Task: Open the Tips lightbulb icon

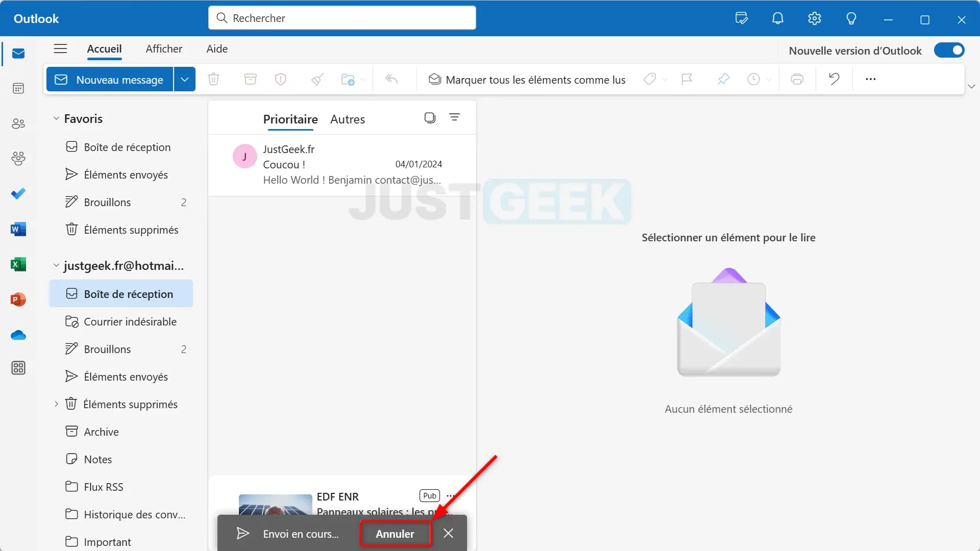Action: [851, 19]
